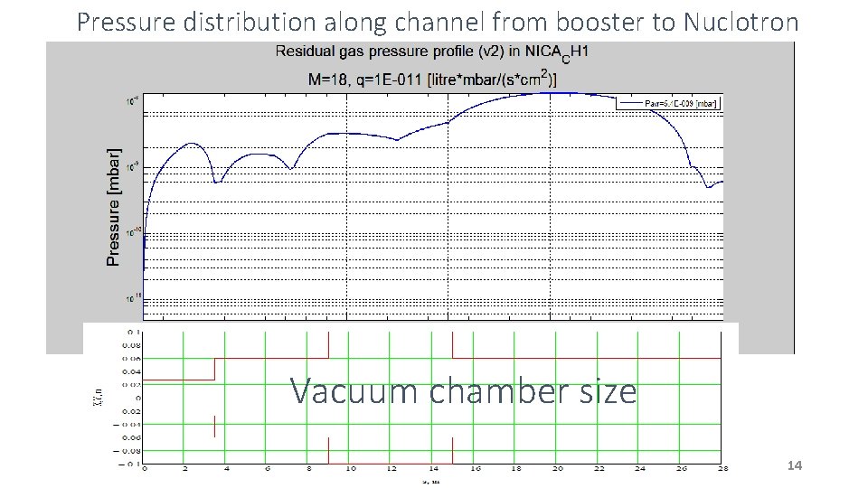Click the x-axis tick label "26"

pos(682,469)
